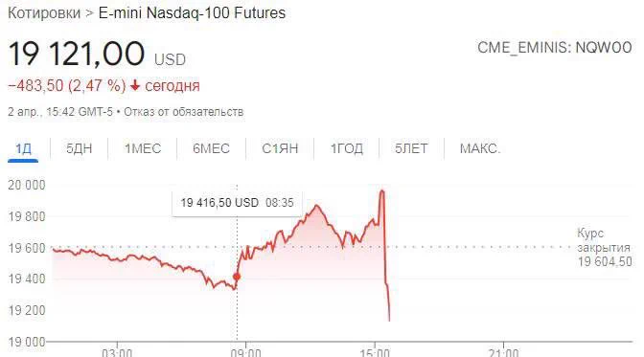644x357 pixels.
Task: Select the 6МЕС range tab
Action: [211, 148]
